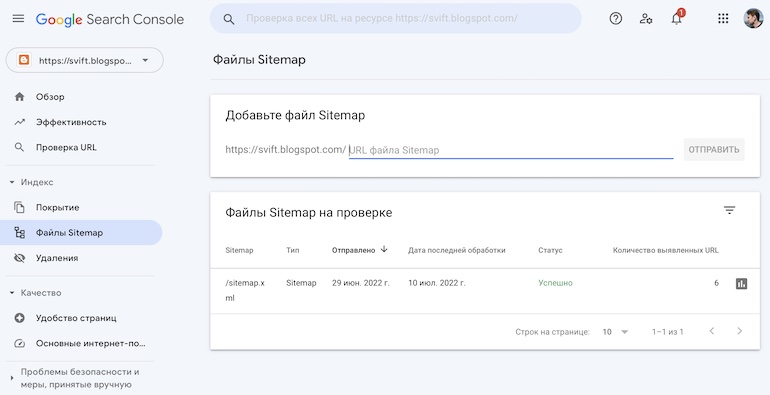Toggle sort arrow beside Отправлено

(384, 250)
